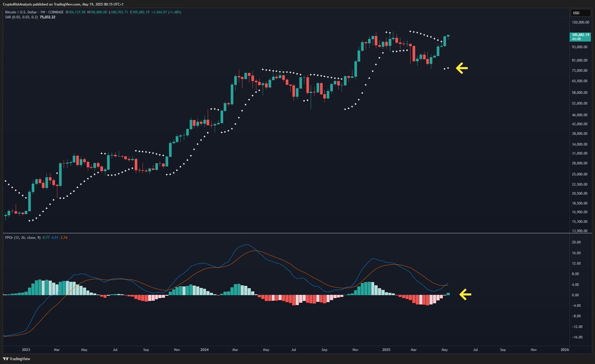The height and width of the screenshot is (364, 595).
Task: Click the -8.00 label on the PPO scale
Action: click(577, 316)
